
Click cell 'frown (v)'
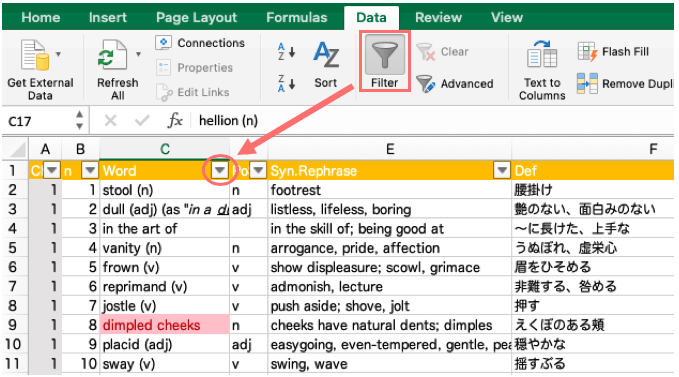(165, 267)
